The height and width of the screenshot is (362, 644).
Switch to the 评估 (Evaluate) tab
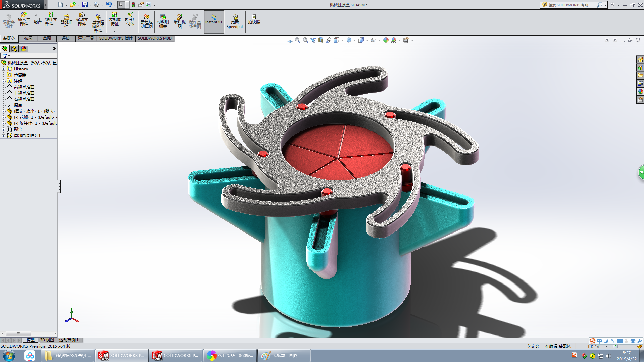pos(66,38)
